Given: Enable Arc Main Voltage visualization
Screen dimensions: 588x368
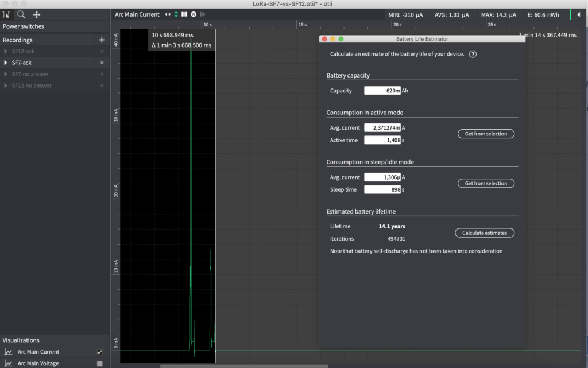Looking at the screenshot, I should pyautogui.click(x=100, y=363).
